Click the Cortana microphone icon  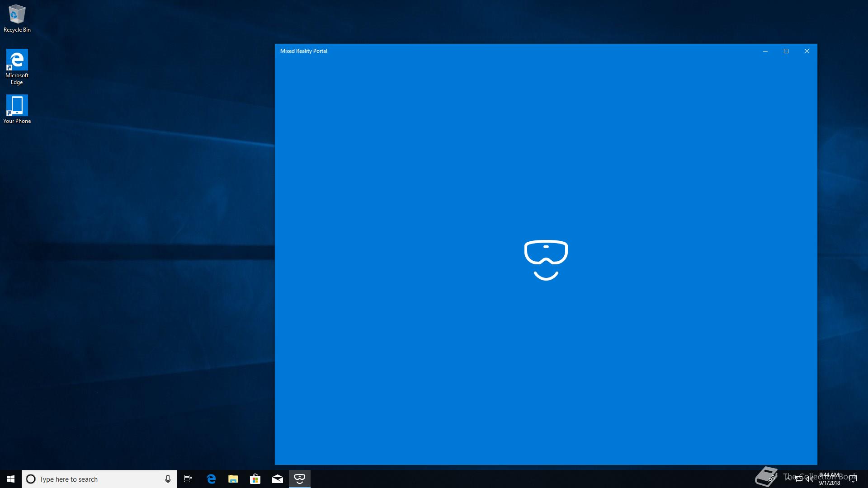coord(168,479)
